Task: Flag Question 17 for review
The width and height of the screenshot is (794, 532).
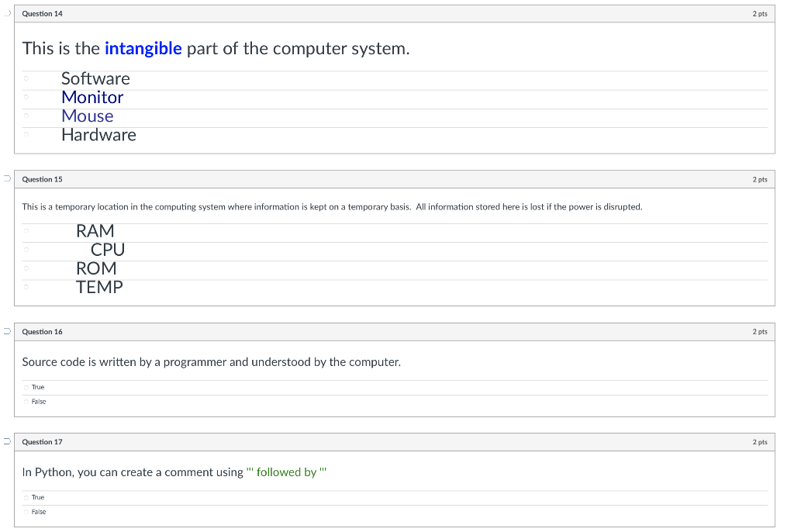Action: click(x=6, y=442)
